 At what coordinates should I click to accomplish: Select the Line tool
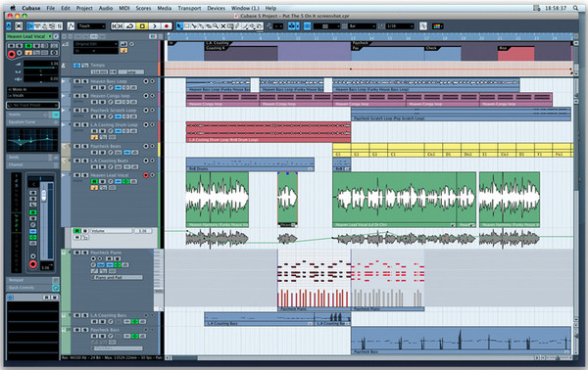coord(245,26)
